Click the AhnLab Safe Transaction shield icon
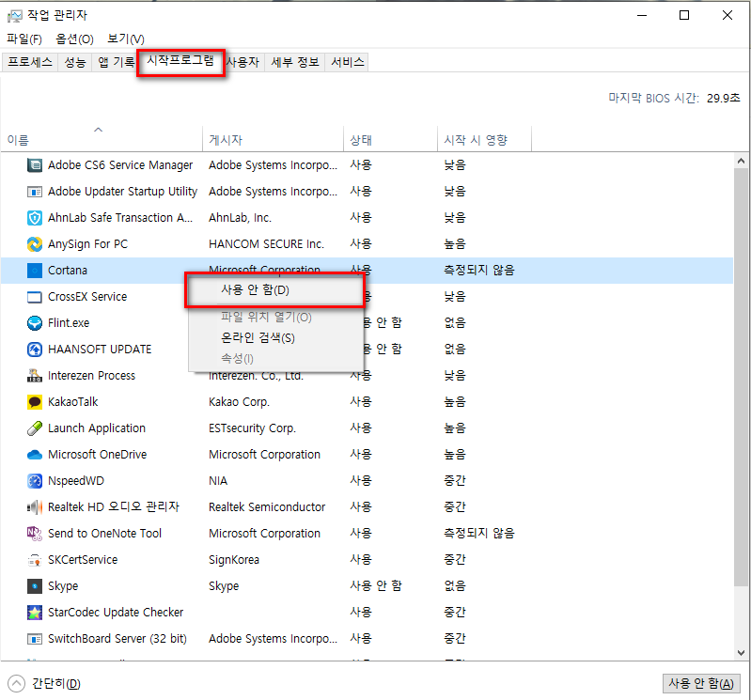The height and width of the screenshot is (700, 751). (35, 218)
